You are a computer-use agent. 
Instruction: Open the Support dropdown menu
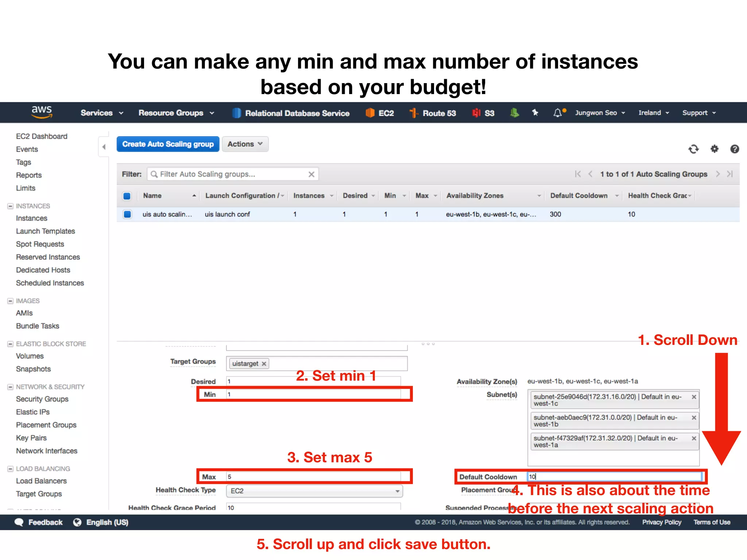[x=699, y=113]
